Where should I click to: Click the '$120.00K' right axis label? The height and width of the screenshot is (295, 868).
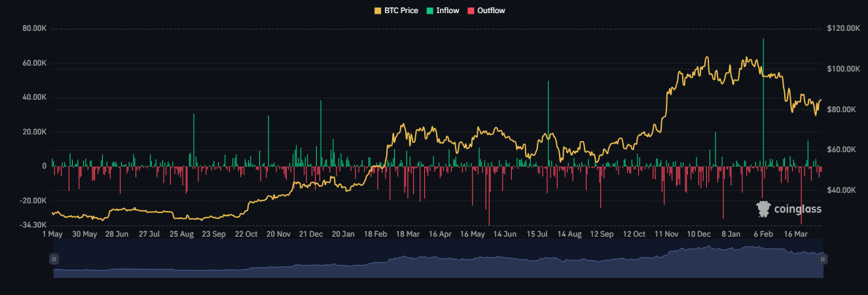click(x=843, y=29)
